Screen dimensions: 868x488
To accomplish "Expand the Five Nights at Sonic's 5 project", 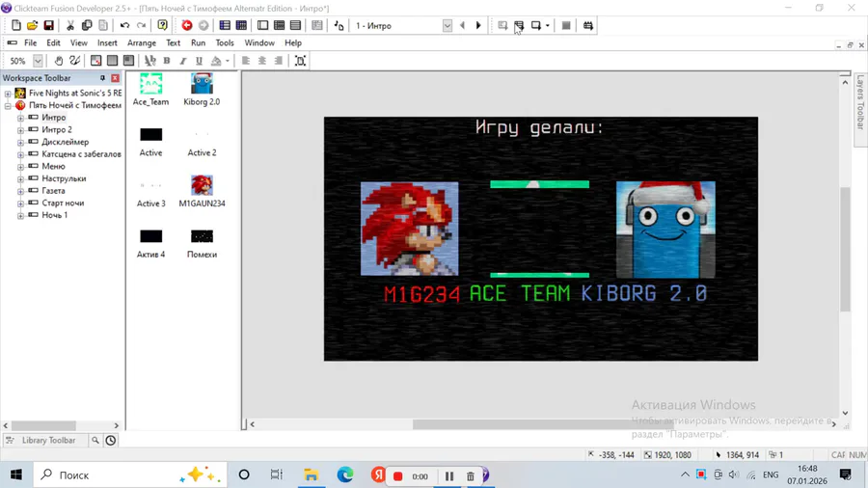I will (8, 94).
